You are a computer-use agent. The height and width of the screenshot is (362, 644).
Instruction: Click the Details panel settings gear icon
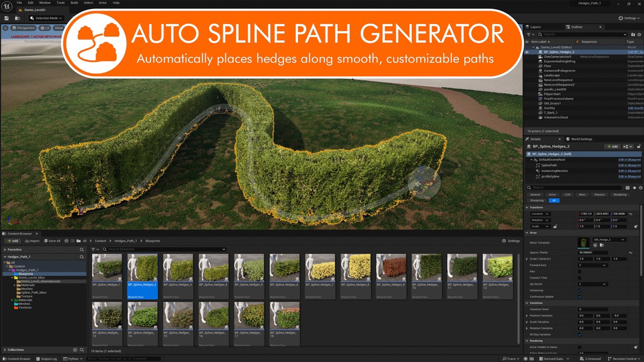pyautogui.click(x=640, y=188)
